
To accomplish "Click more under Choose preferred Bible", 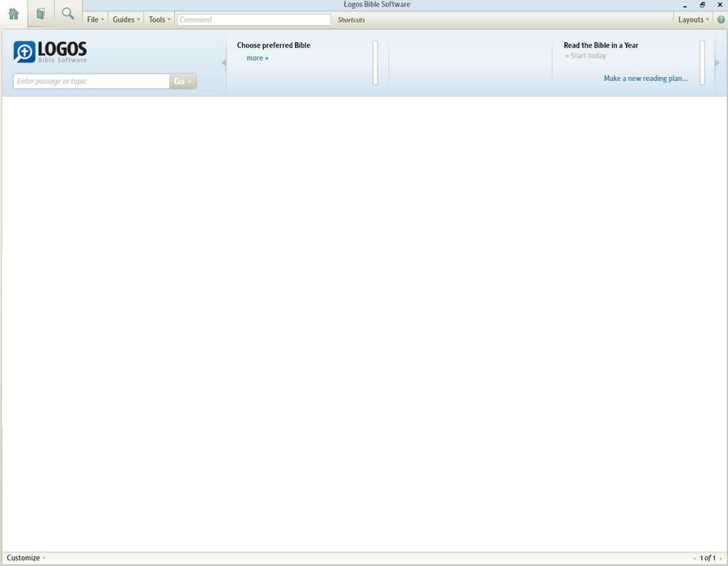I will 256,57.
